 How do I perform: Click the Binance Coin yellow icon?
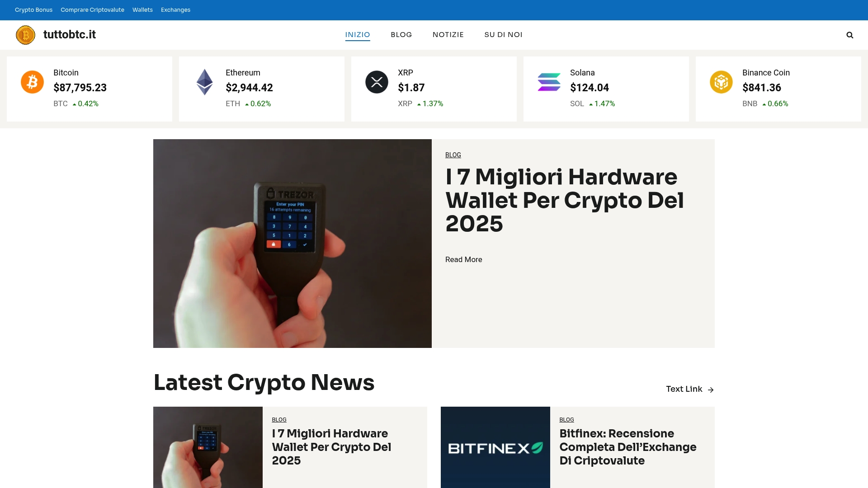coord(721,82)
